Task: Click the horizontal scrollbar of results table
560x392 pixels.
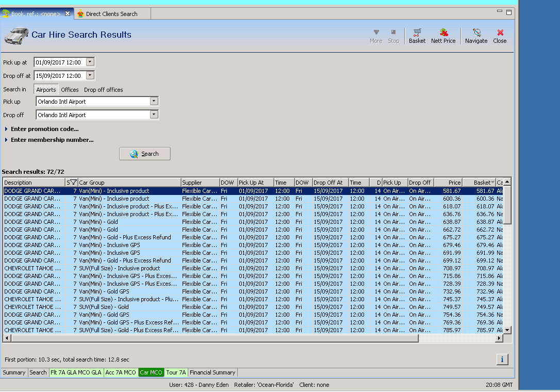Action: [x=211, y=338]
